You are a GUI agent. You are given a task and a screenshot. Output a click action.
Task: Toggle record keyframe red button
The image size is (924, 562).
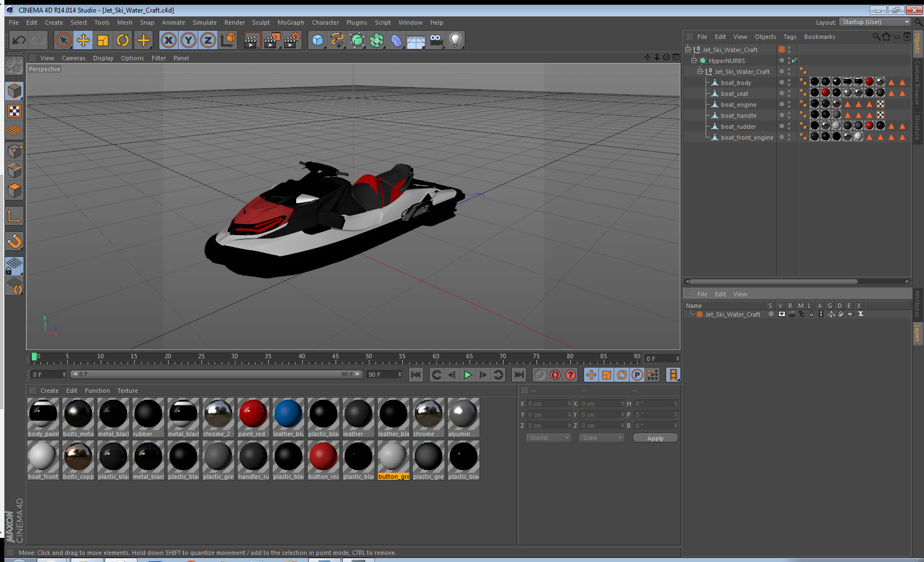coord(555,375)
